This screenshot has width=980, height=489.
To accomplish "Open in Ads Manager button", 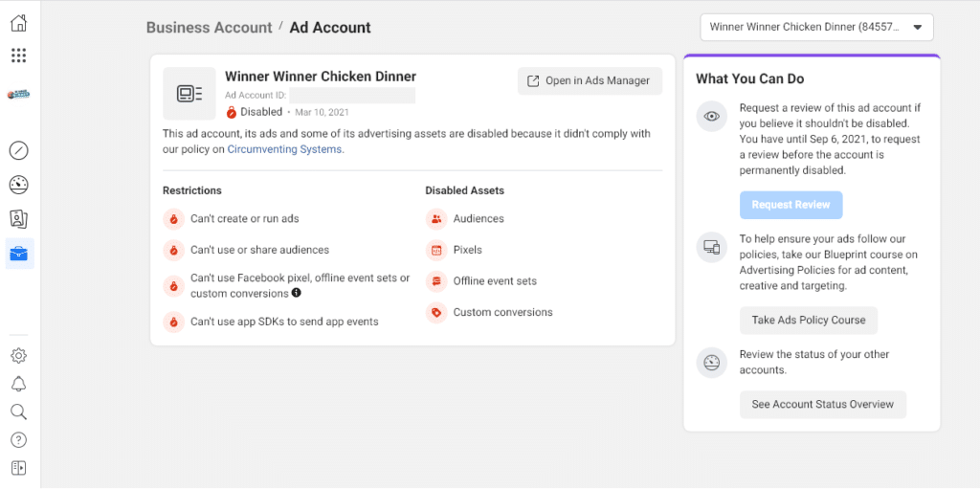I will (x=590, y=81).
